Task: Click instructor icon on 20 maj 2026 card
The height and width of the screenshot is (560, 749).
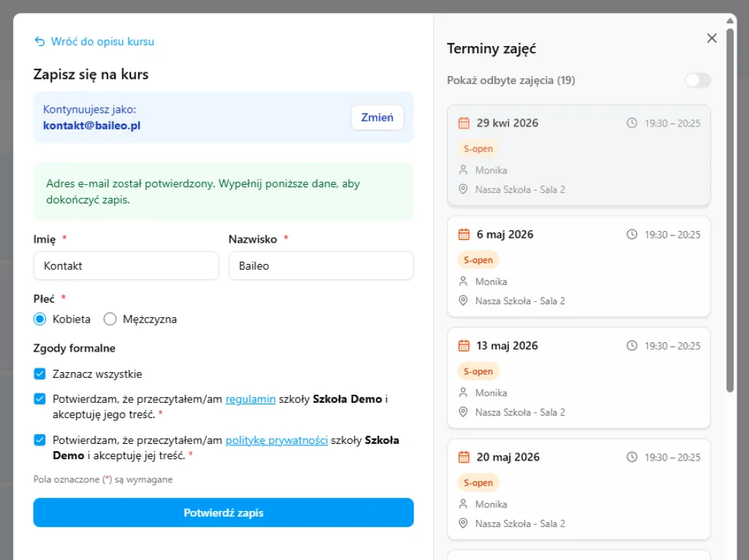Action: tap(463, 504)
